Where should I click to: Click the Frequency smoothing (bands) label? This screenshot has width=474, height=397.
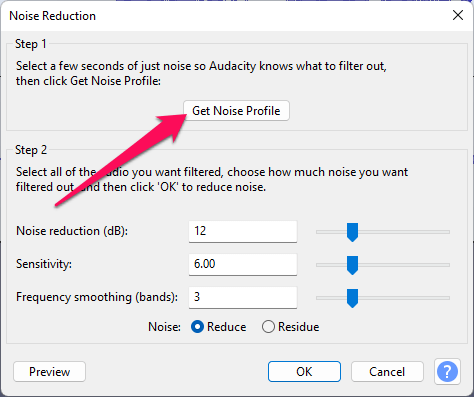tap(97, 297)
